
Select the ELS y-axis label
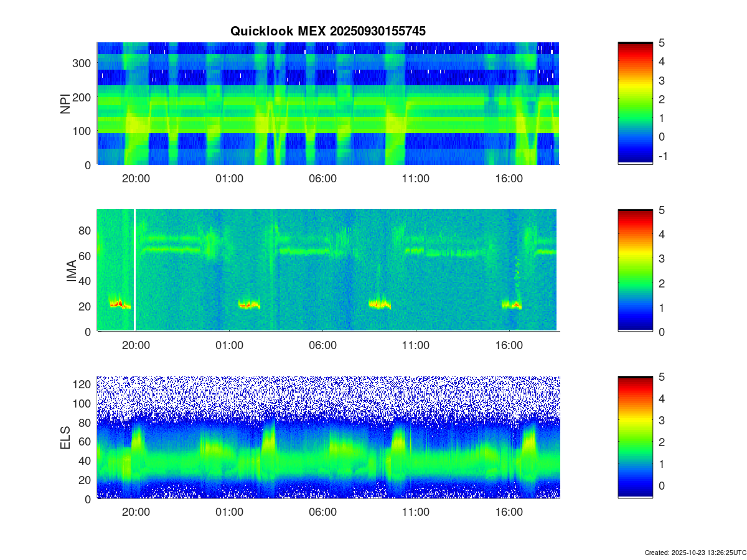click(x=65, y=437)
